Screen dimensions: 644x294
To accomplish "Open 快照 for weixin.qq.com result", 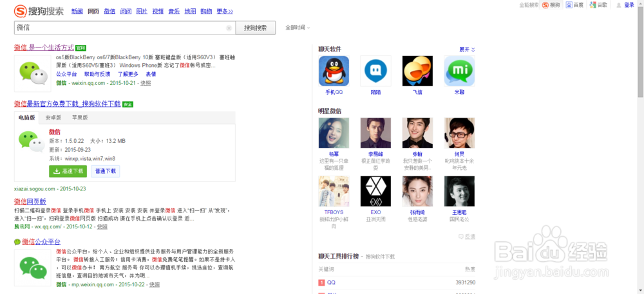I will click(x=146, y=83).
